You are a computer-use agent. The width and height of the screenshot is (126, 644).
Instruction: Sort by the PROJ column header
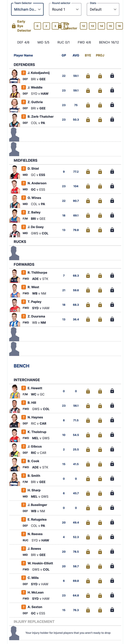(100, 56)
